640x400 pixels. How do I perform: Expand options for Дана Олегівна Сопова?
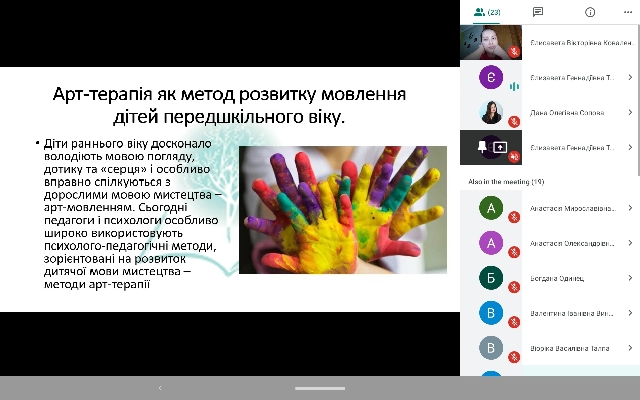[x=630, y=112]
